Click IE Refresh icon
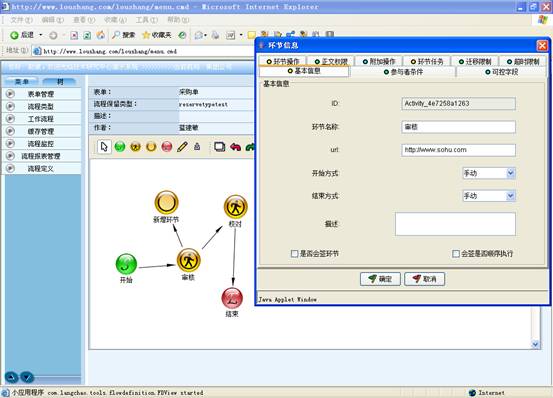Screen dimensions: 553x398 click(87, 35)
